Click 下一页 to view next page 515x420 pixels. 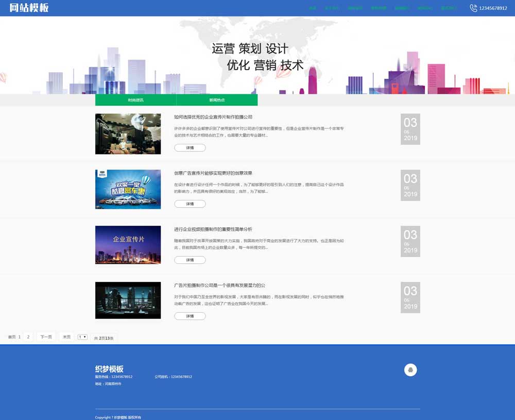tap(45, 336)
